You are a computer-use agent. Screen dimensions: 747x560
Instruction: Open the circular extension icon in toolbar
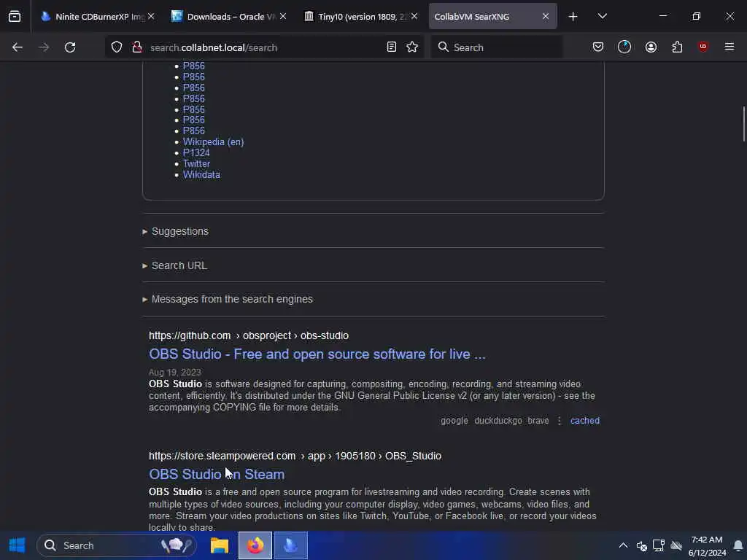coord(624,47)
